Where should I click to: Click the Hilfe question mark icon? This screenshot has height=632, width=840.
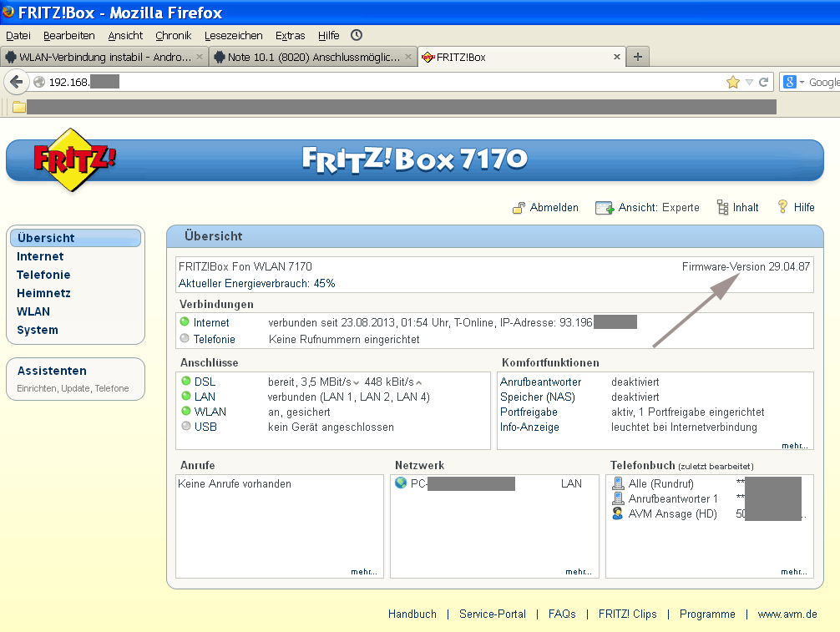click(782, 207)
